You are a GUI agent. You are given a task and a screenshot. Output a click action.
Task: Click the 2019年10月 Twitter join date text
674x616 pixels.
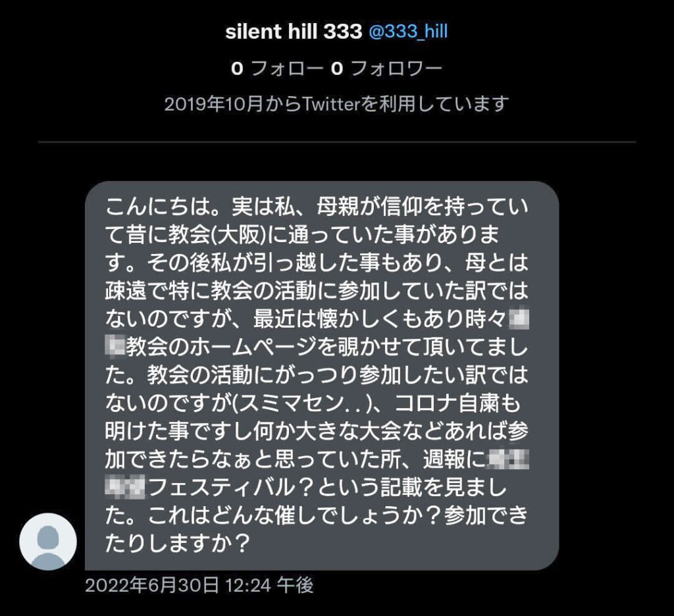[x=336, y=104]
